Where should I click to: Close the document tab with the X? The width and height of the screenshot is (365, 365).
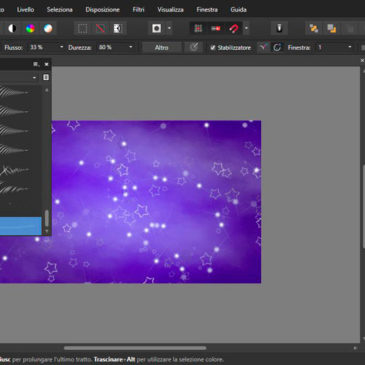point(362,60)
